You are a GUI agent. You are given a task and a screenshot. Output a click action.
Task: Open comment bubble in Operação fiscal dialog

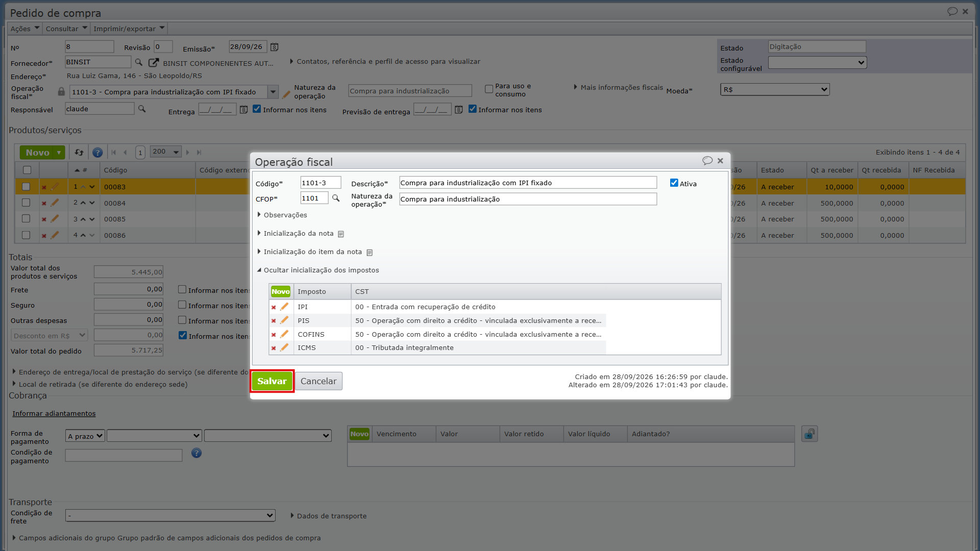coord(707,161)
